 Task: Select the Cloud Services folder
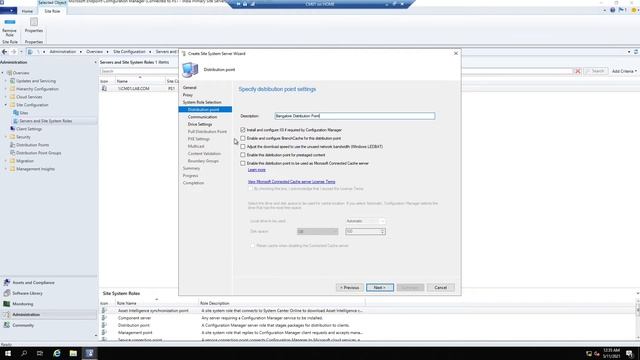pos(29,97)
